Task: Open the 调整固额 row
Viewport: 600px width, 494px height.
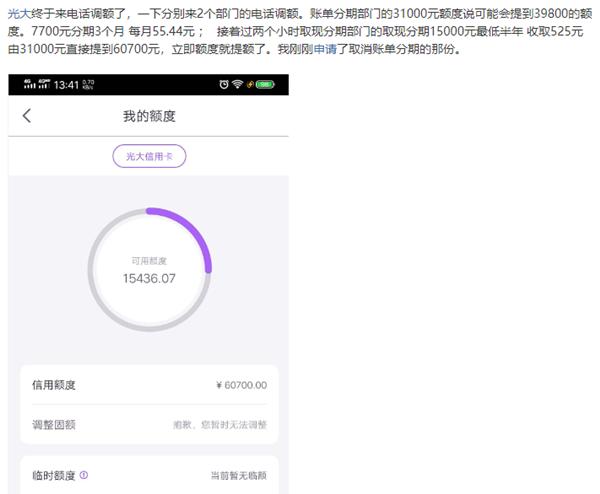Action: [149, 424]
